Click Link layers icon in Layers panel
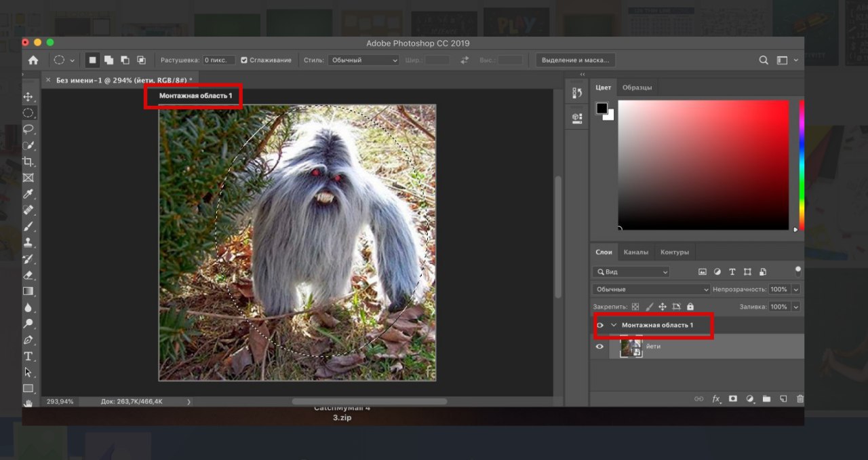Viewport: 868px width, 460px height. point(698,399)
